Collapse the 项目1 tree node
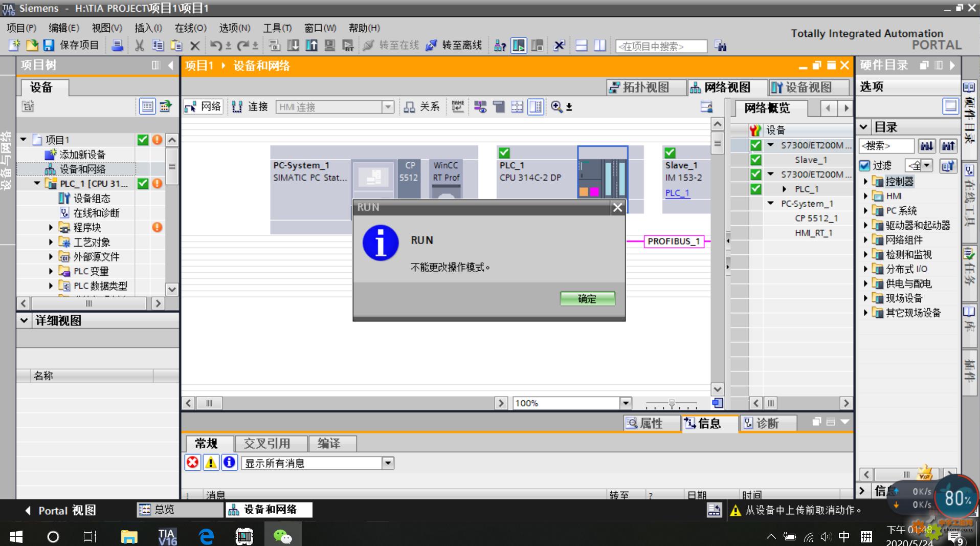 point(24,139)
